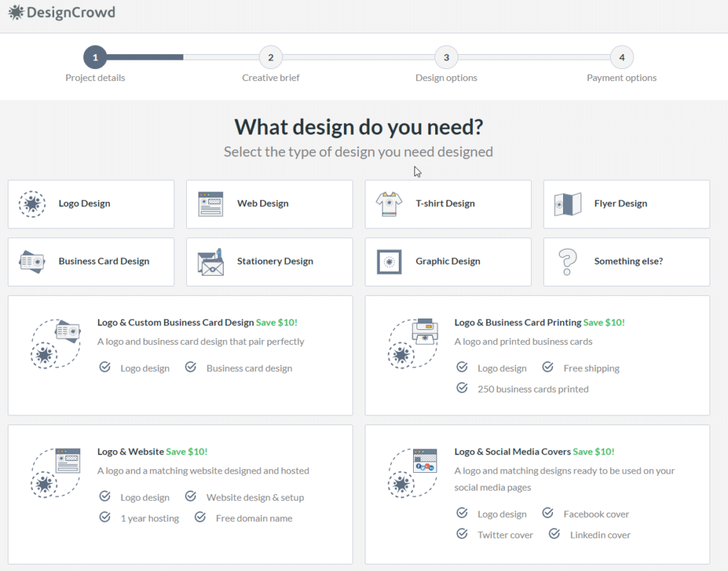
Task: Open the Logo & Website package title
Action: 131,452
